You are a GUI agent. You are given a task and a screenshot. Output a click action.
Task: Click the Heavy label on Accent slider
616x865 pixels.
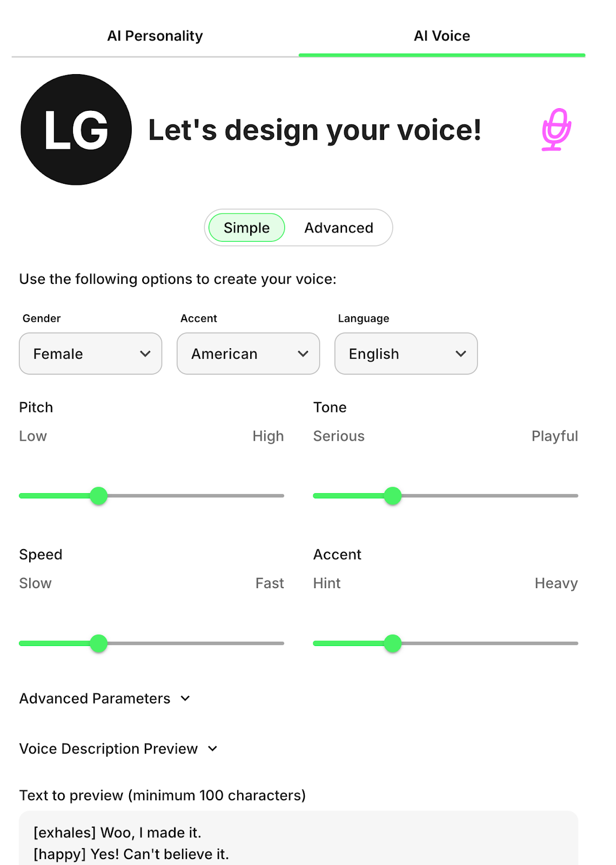(557, 583)
